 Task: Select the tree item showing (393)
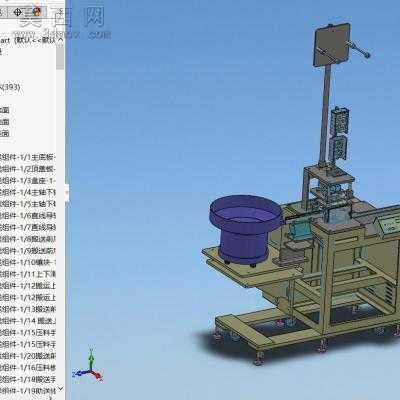[x=10, y=87]
